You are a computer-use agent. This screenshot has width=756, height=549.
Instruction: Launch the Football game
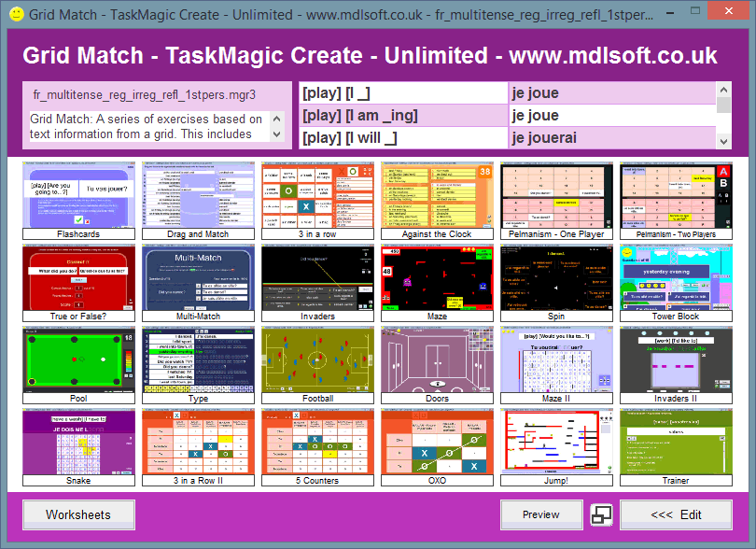click(317, 365)
